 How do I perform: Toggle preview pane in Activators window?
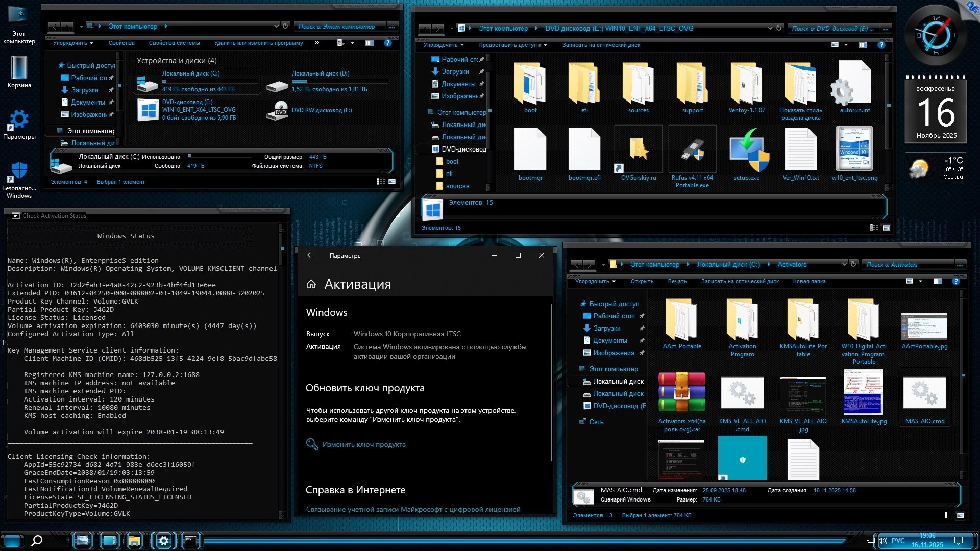click(938, 281)
